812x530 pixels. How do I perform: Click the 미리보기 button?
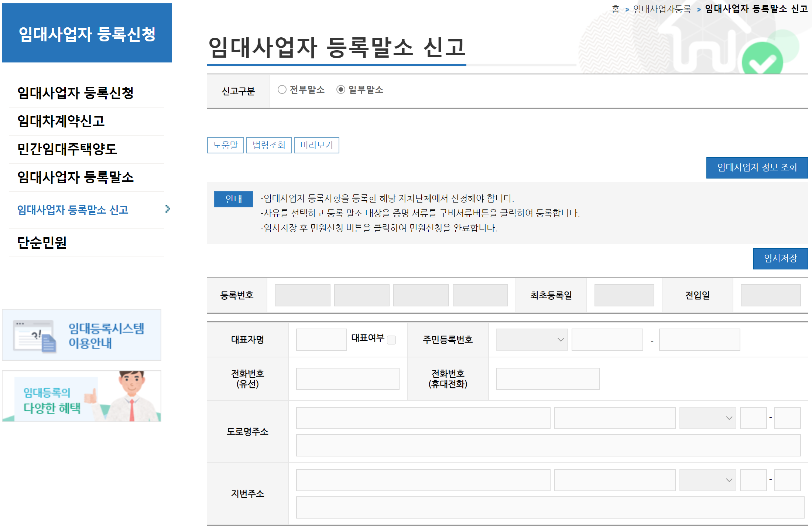(316, 145)
